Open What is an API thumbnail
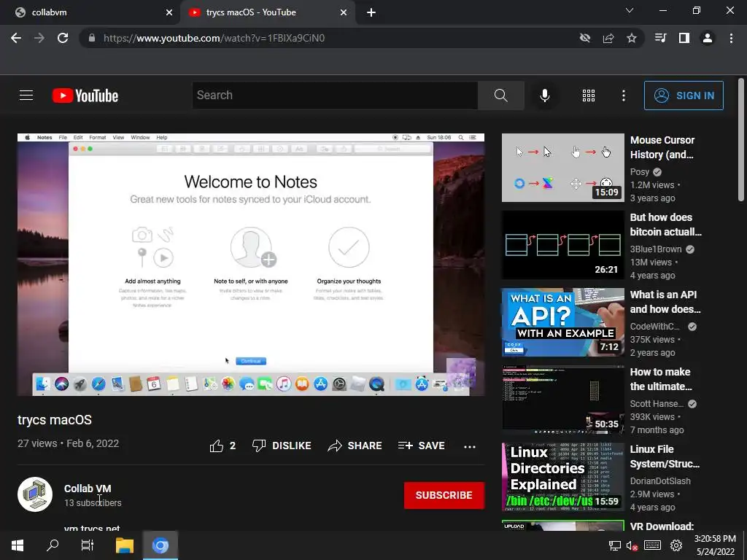The image size is (747, 560). 562,322
